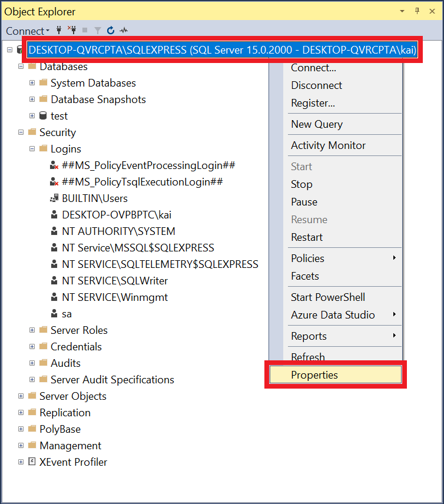Image resolution: width=444 pixels, height=504 pixels.
Task: Choose Disconnect from the context menu
Action: (x=335, y=85)
